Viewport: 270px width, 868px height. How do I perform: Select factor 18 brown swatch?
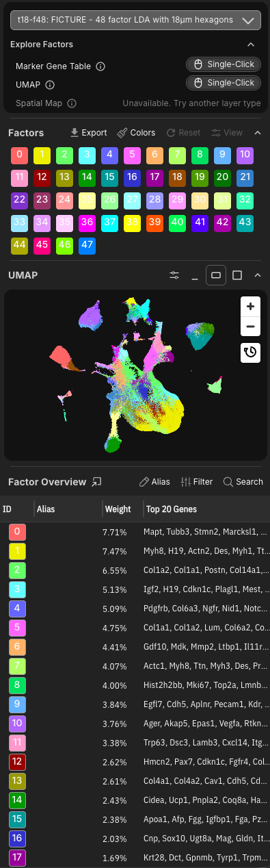(178, 178)
